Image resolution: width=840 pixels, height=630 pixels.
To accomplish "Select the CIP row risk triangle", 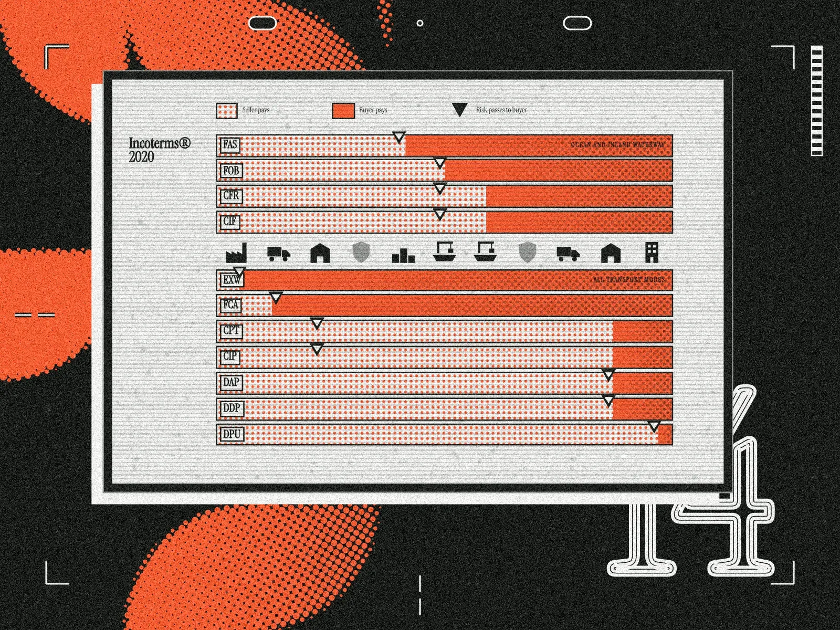I will point(317,349).
